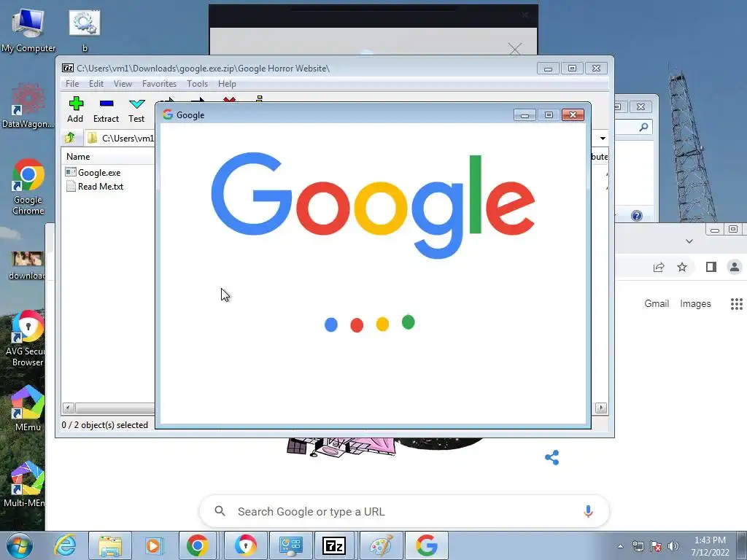The image size is (747, 560).
Task: Open the Chrome profile avatar menu
Action: pos(735,267)
